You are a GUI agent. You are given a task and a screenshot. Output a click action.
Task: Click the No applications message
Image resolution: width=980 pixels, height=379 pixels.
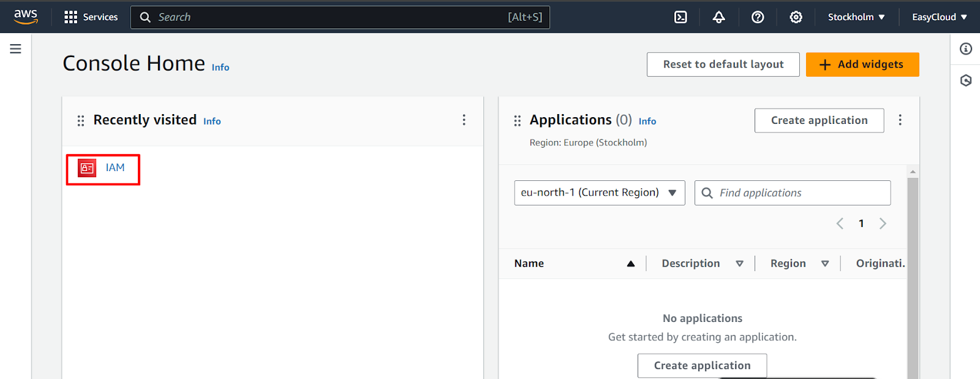(x=703, y=318)
